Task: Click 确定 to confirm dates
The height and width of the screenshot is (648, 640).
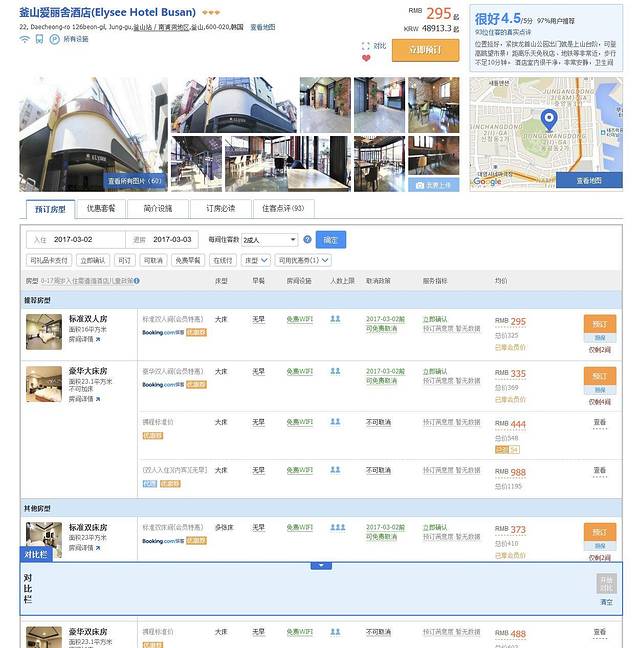Action: [331, 240]
